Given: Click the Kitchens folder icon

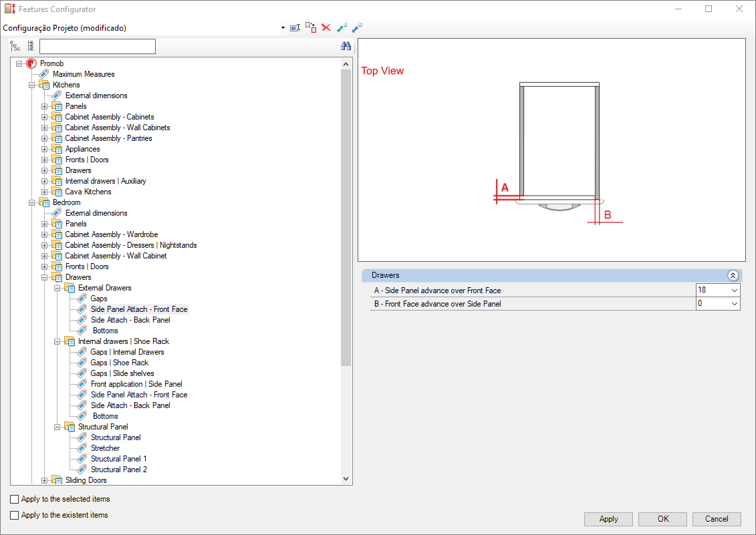Looking at the screenshot, I should tap(44, 85).
